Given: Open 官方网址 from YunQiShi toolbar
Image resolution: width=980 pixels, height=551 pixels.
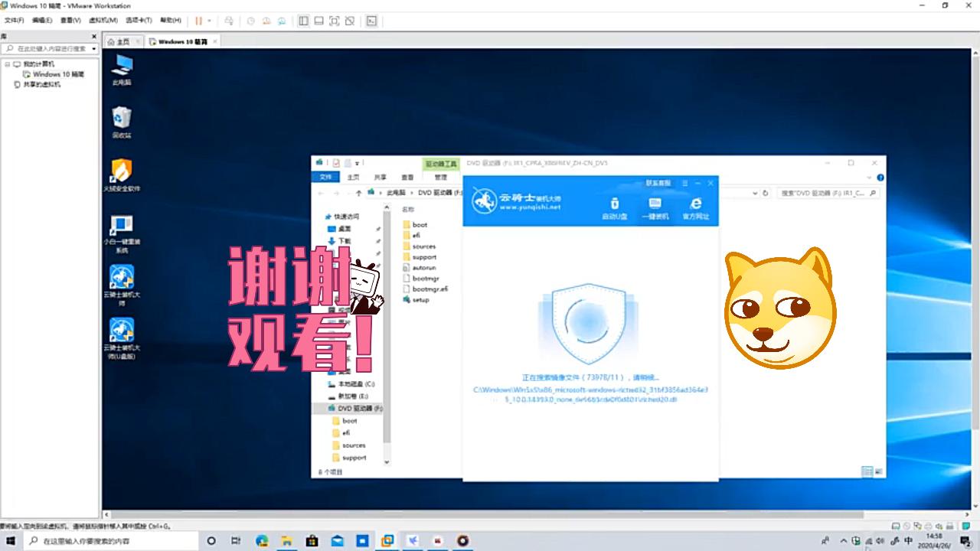Looking at the screenshot, I should tap(694, 208).
